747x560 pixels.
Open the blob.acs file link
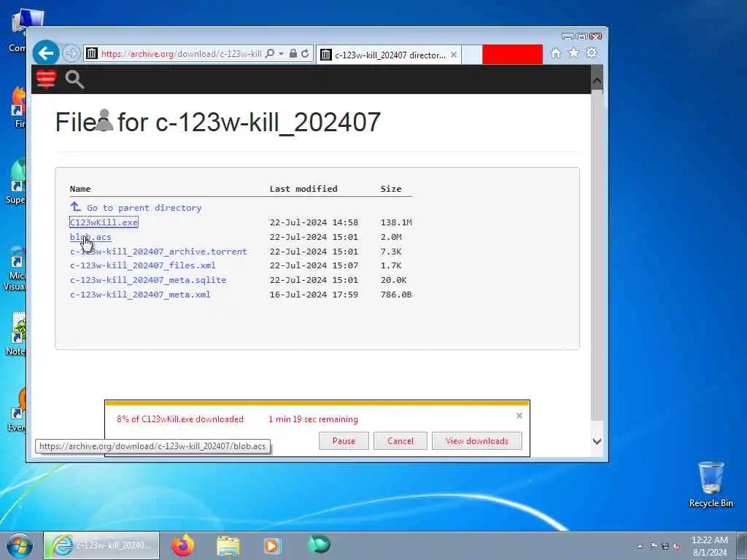click(90, 237)
